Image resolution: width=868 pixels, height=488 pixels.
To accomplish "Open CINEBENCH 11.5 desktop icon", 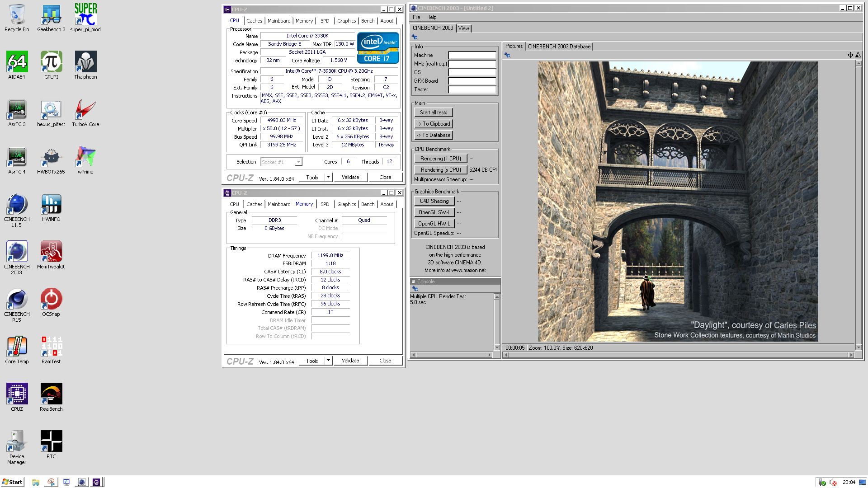I will point(17,211).
